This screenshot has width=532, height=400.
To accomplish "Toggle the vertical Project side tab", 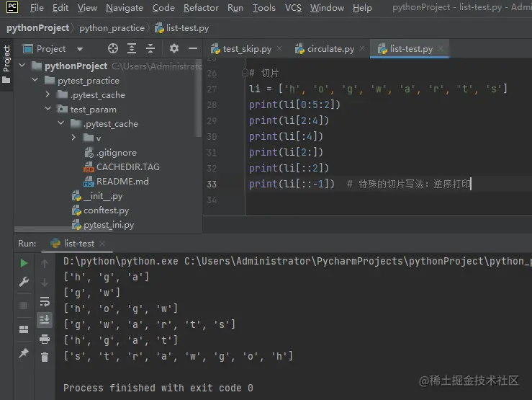I will pos(6,64).
